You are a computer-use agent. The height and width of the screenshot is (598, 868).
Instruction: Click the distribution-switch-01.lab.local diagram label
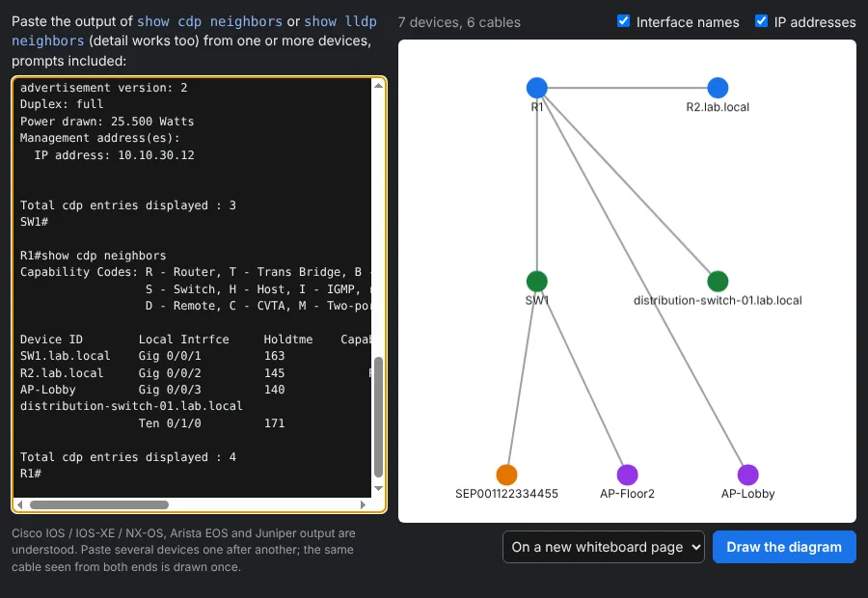coord(718,300)
